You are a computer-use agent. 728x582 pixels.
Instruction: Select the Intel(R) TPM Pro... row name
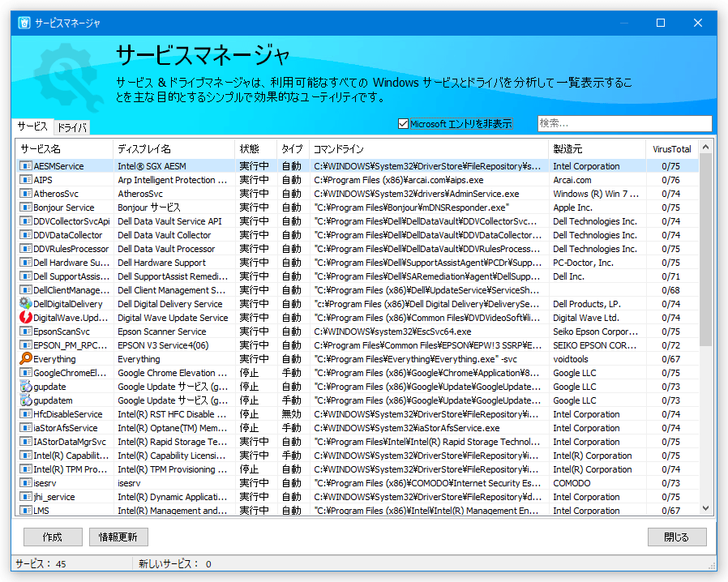(x=71, y=469)
